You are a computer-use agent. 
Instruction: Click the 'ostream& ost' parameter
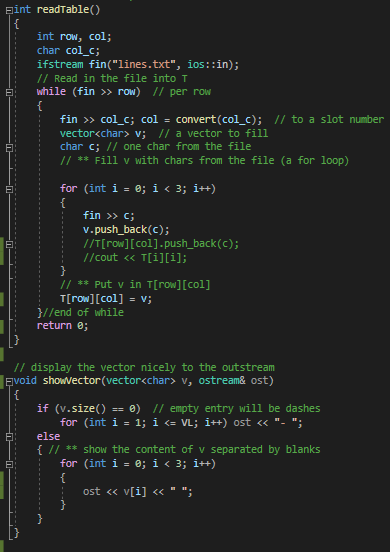coord(233,381)
